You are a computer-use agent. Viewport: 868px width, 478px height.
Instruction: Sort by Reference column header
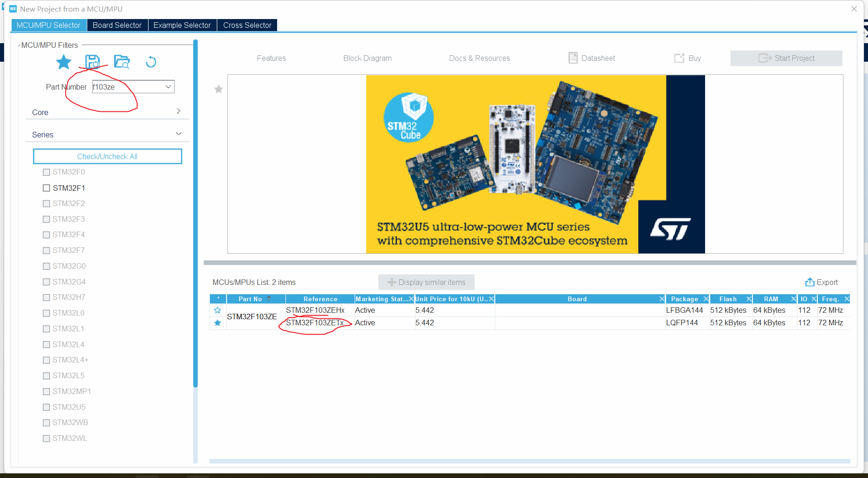pyautogui.click(x=320, y=299)
